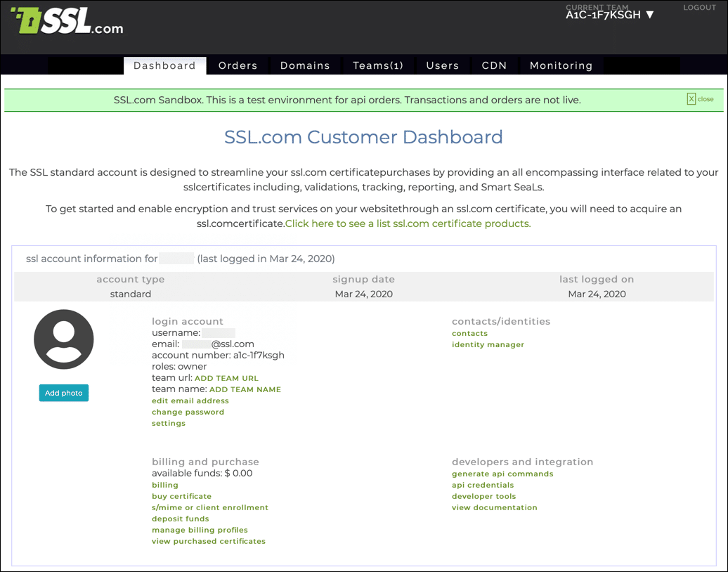Image resolution: width=728 pixels, height=572 pixels.
Task: Select the CDN tab
Action: tap(494, 65)
